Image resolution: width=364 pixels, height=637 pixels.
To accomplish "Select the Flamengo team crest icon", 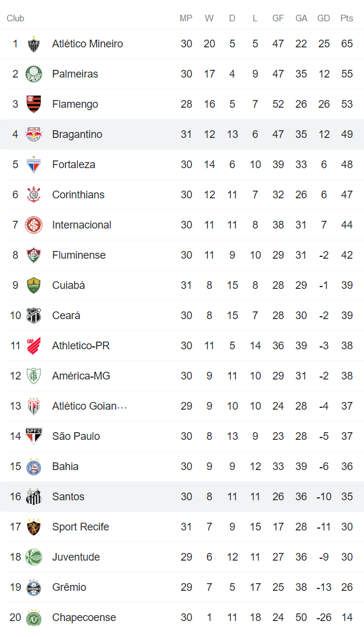I will (34, 105).
